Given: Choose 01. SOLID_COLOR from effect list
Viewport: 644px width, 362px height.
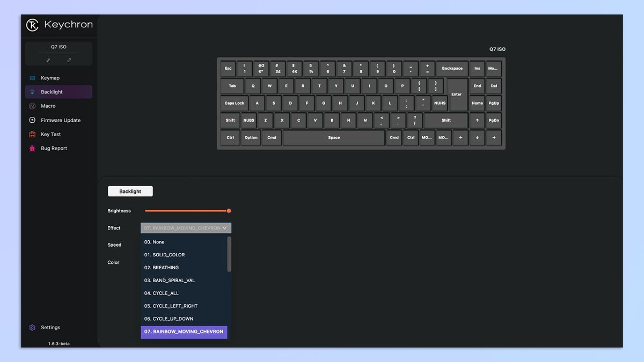Looking at the screenshot, I should 164,255.
